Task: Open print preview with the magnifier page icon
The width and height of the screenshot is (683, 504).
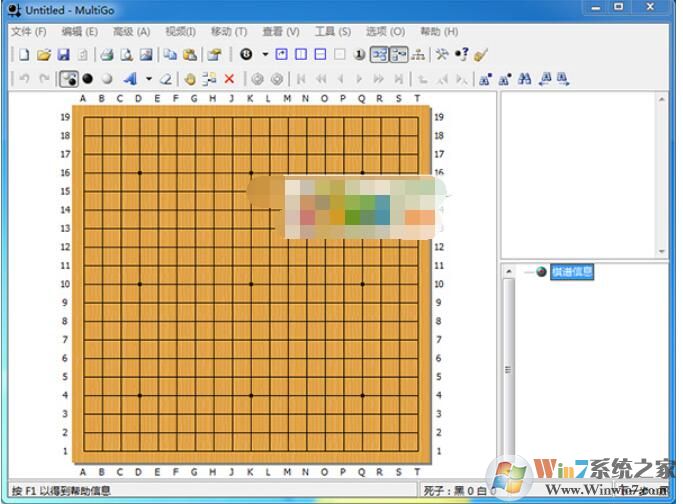Action: click(x=126, y=55)
